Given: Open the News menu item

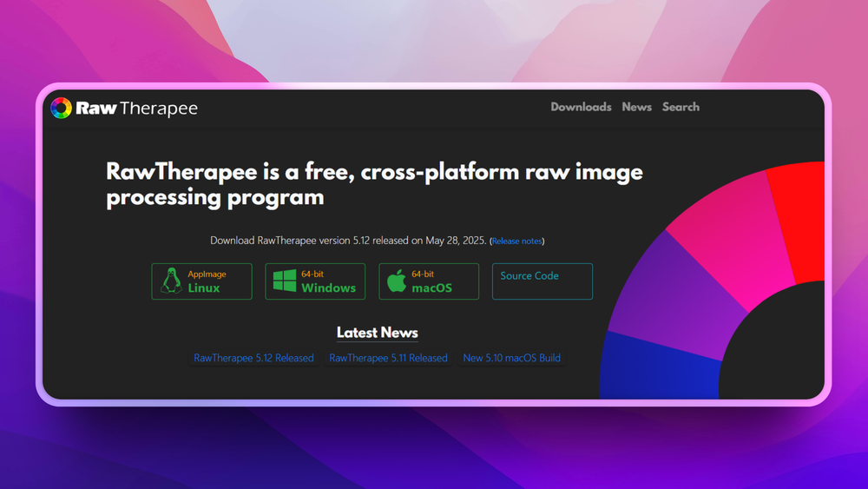Looking at the screenshot, I should click(x=636, y=107).
